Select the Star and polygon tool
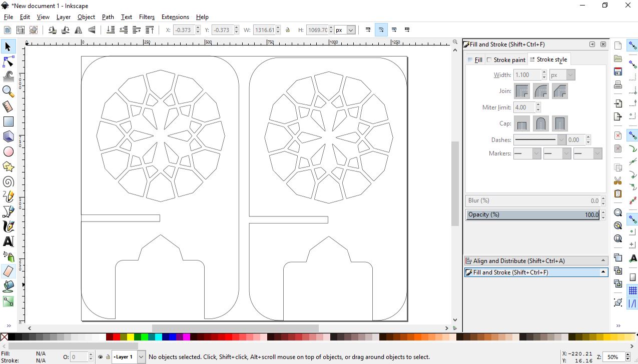Screen dimensions: 638x364 click(x=8, y=166)
